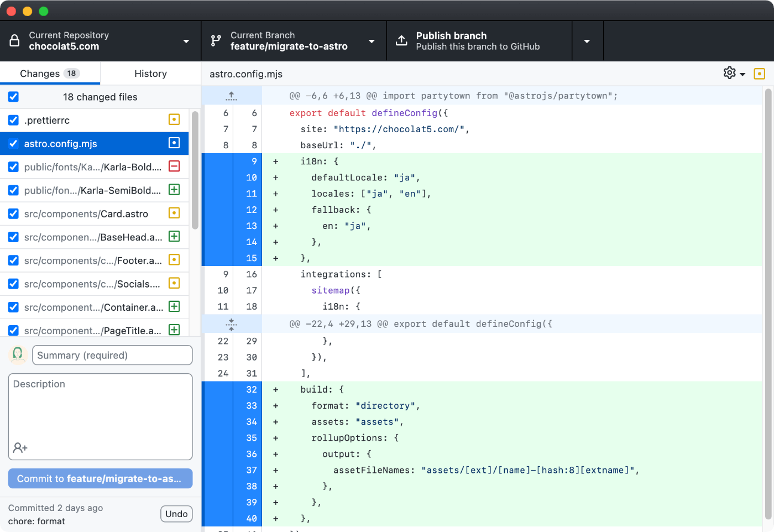The height and width of the screenshot is (532, 774).
Task: Open the Current Repository dropdown
Action: coord(100,41)
